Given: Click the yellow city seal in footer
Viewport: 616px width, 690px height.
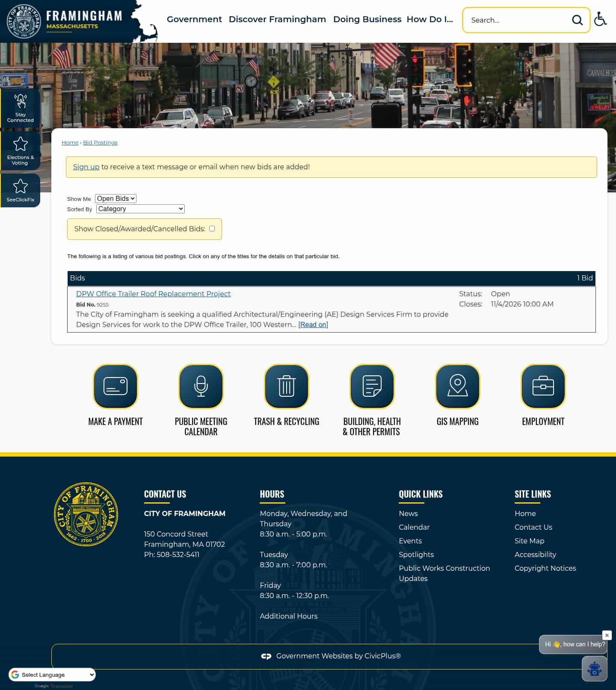Looking at the screenshot, I should pyautogui.click(x=86, y=514).
